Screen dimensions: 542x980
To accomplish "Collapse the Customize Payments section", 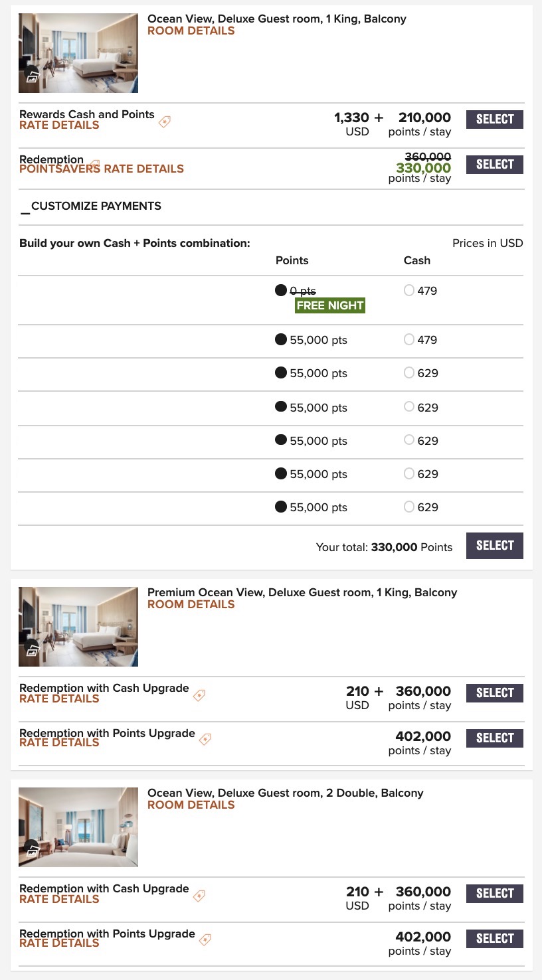I will coord(25,206).
